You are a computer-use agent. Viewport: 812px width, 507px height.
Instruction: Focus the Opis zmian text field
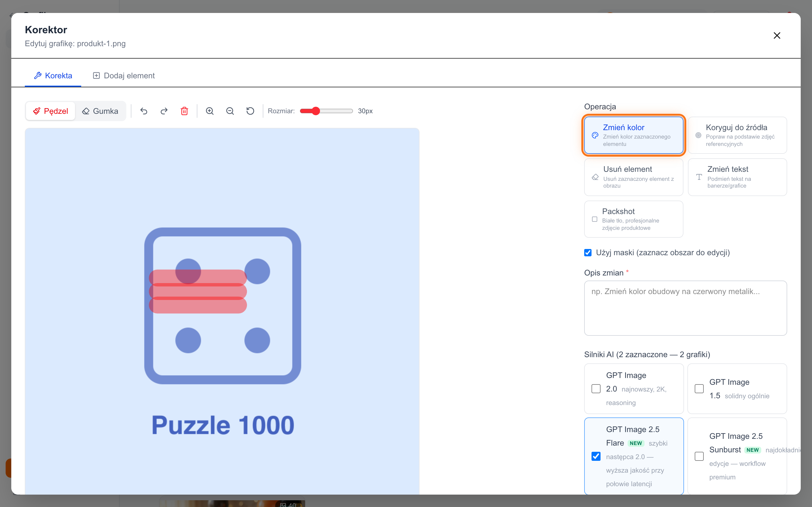click(x=685, y=308)
